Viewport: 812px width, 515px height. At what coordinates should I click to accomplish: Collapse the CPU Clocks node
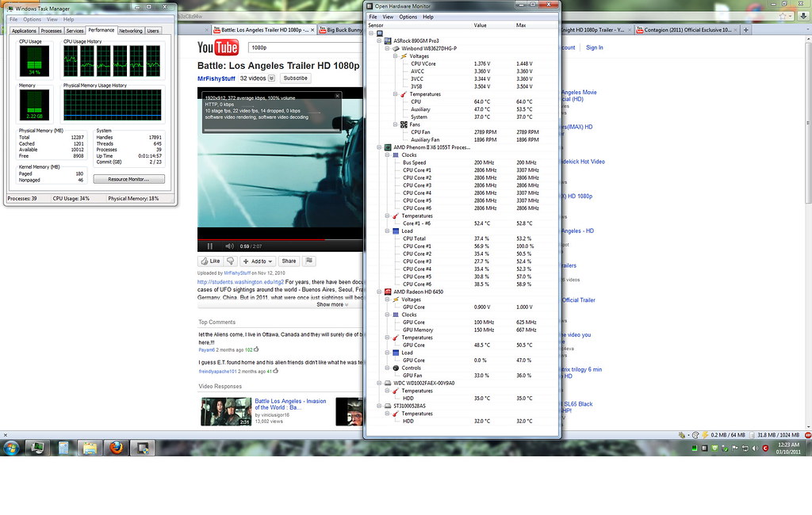387,154
